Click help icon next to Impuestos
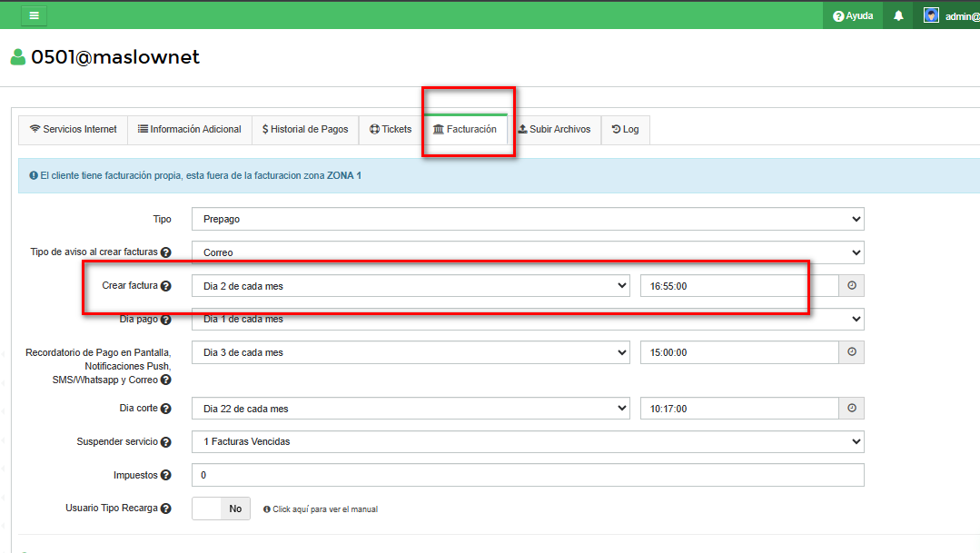Image resolution: width=980 pixels, height=553 pixels. pyautogui.click(x=166, y=476)
